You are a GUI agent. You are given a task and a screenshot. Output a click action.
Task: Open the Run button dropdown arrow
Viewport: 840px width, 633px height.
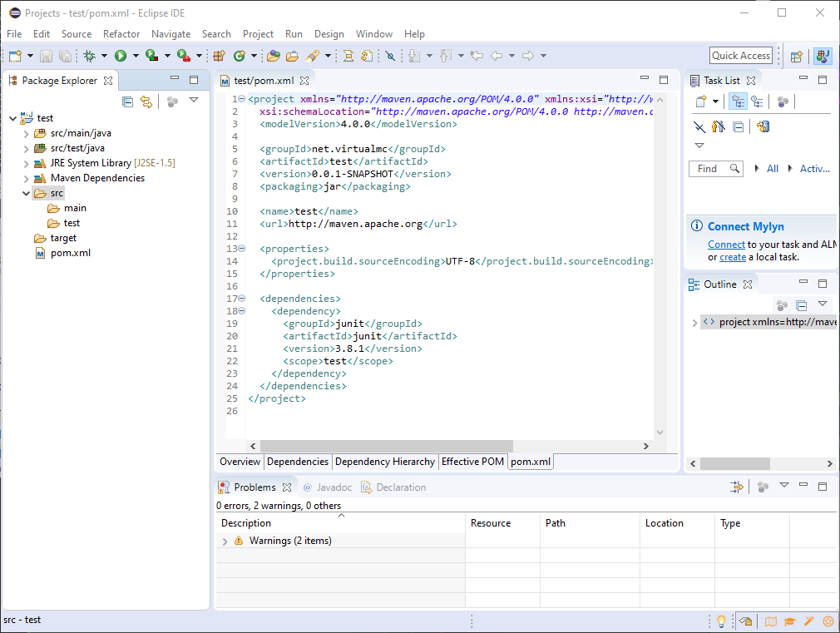point(136,56)
